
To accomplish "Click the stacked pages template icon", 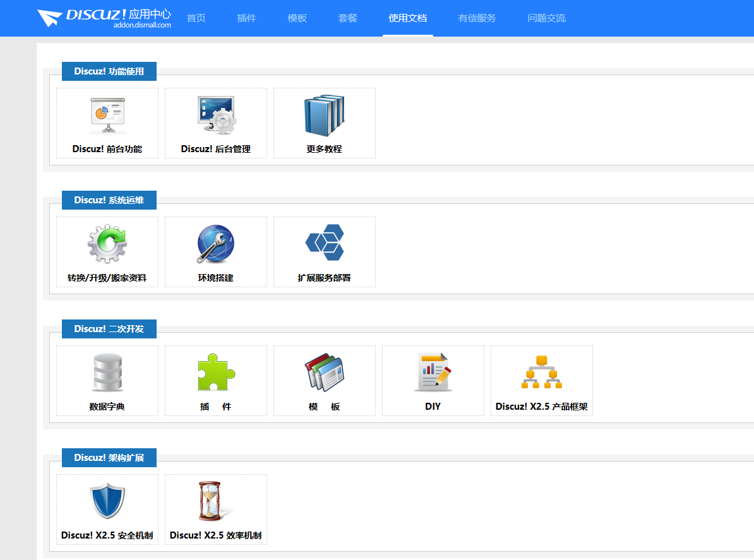I will tap(325, 372).
